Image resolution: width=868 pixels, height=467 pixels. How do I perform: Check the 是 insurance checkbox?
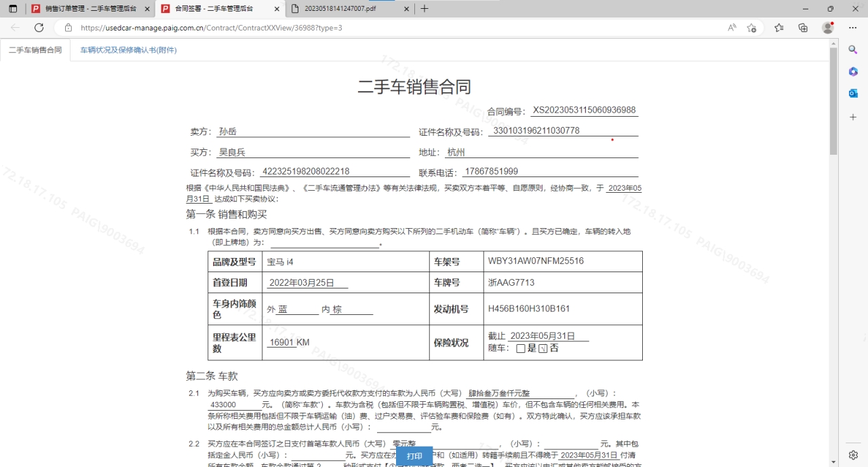521,348
